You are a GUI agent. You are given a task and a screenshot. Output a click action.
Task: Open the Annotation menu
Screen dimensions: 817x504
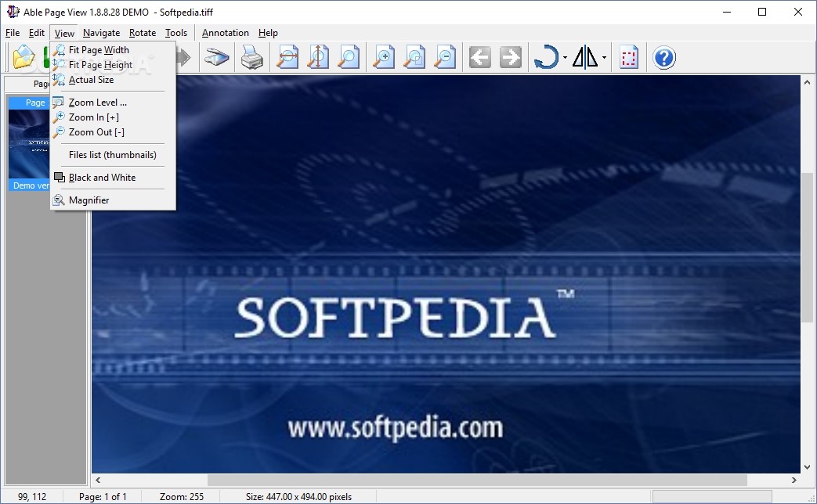[x=225, y=33]
